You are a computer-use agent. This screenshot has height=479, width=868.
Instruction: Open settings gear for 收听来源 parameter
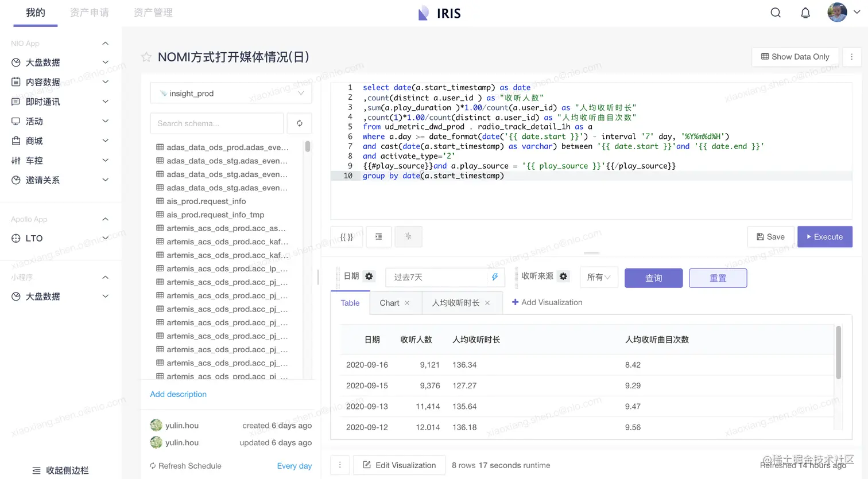pyautogui.click(x=564, y=277)
